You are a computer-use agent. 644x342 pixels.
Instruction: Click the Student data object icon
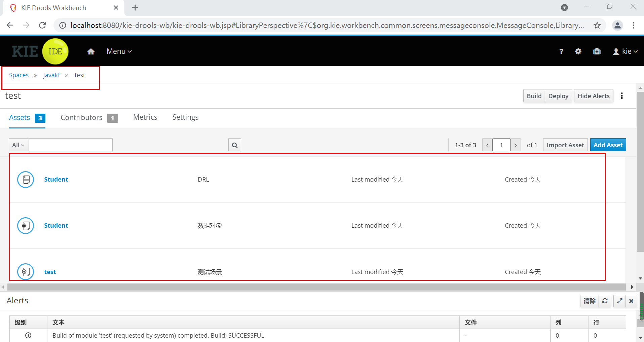25,225
